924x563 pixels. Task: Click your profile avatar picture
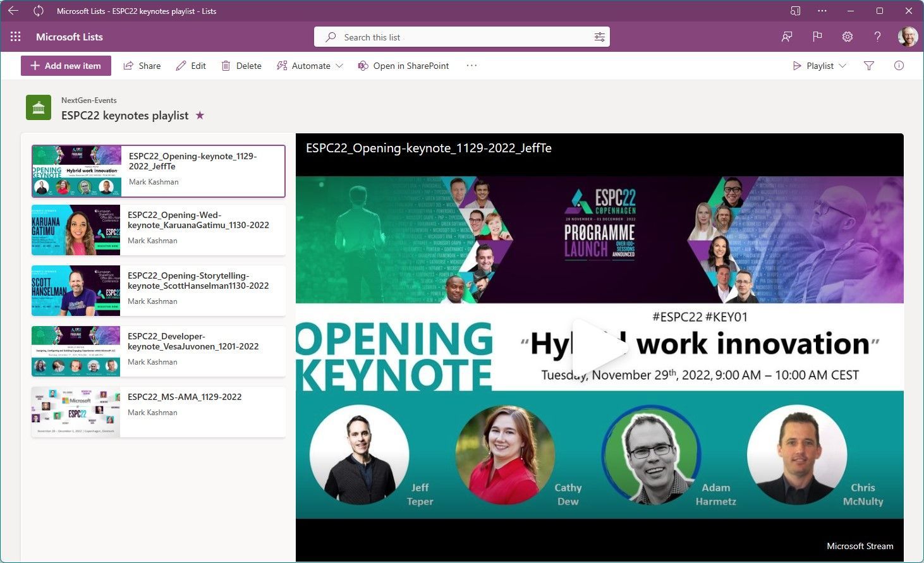tap(908, 37)
